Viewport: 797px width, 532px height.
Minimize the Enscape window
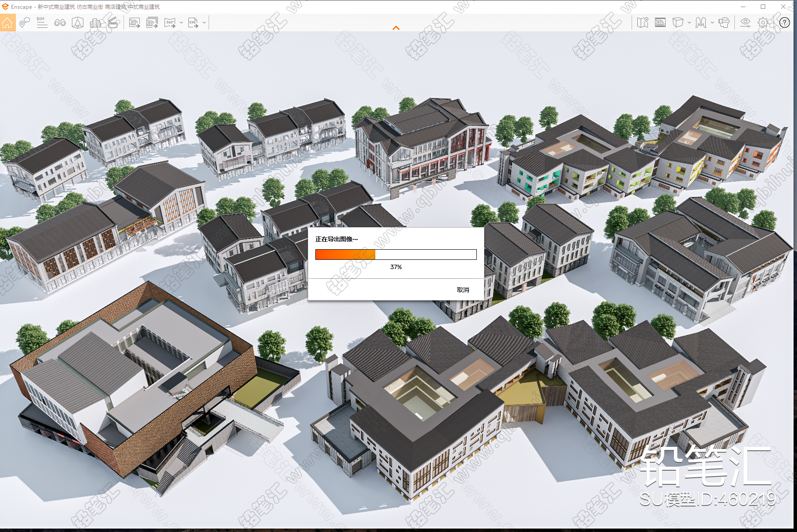tap(743, 7)
